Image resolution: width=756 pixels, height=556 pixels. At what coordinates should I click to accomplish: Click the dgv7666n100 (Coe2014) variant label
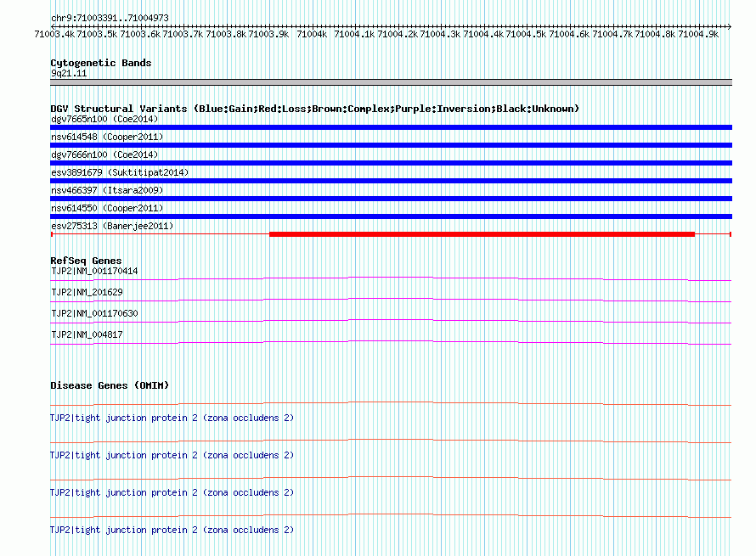104,154
